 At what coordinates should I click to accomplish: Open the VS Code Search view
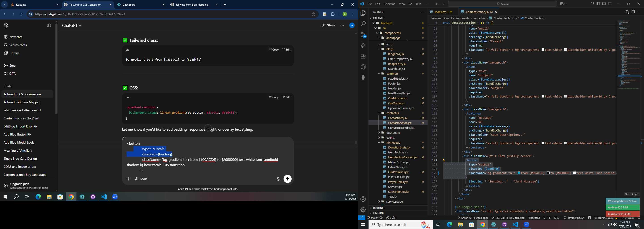(x=363, y=24)
